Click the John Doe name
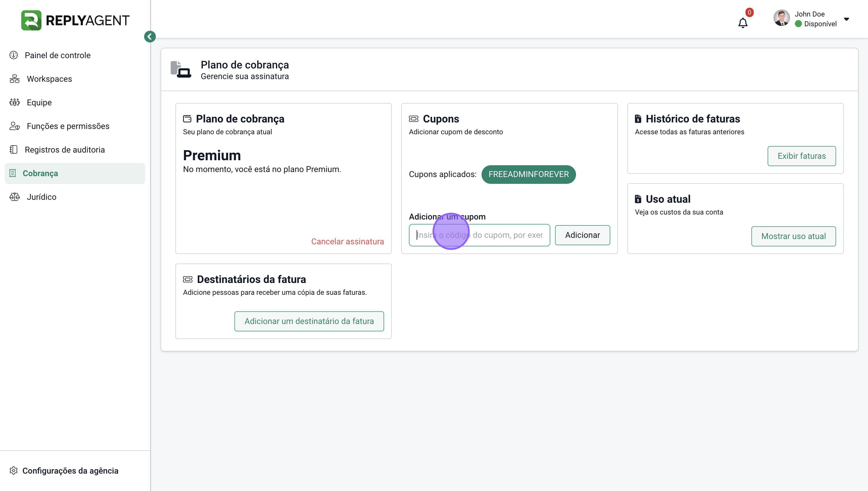Image resolution: width=868 pixels, height=491 pixels. click(x=809, y=14)
